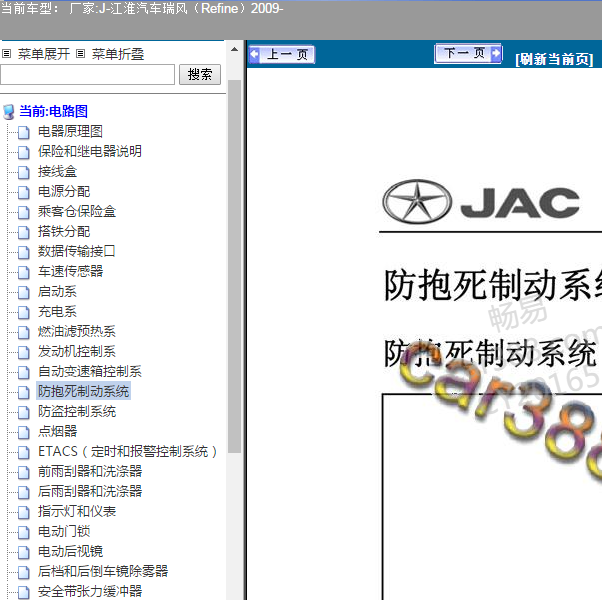Click scroll-up arrow of menu panel
Viewport: 602px width, 600px height.
234,50
